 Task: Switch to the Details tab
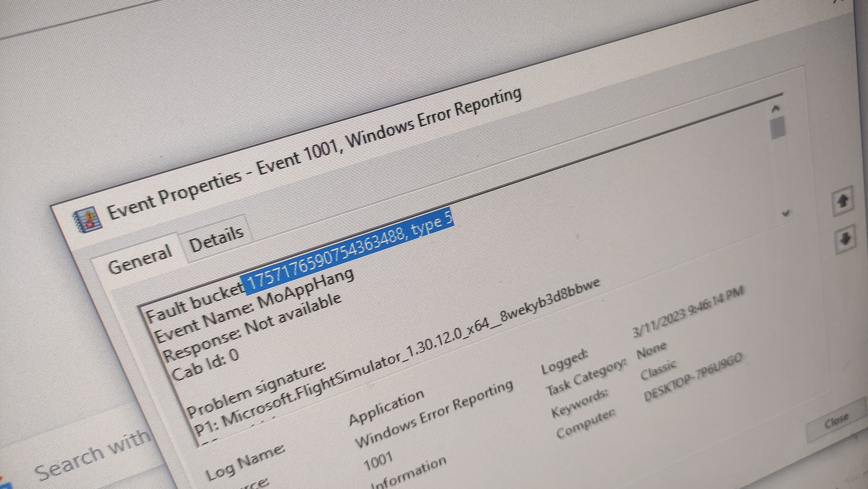point(216,239)
